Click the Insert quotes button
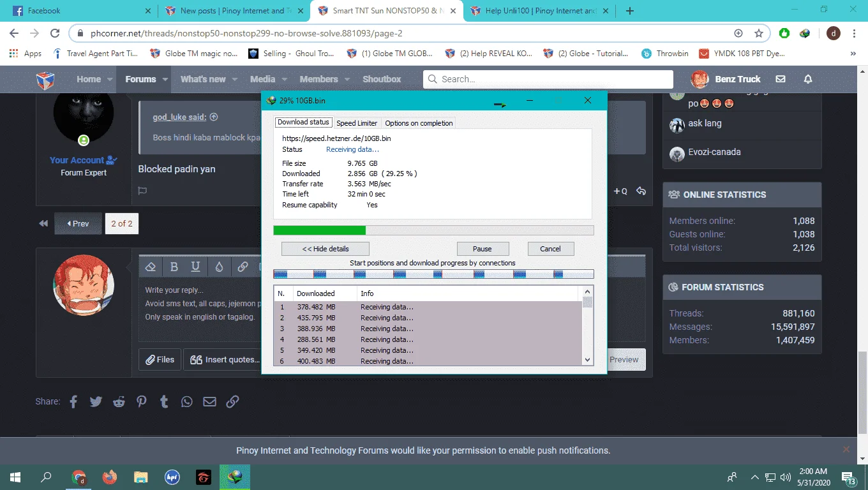This screenshot has height=490, width=868. coord(225,359)
